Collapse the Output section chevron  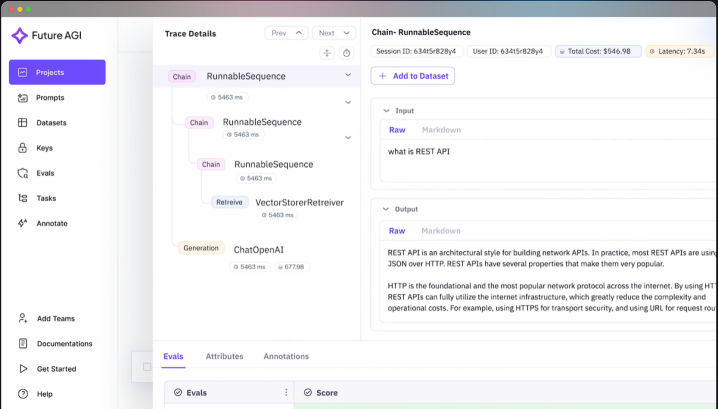[385, 209]
